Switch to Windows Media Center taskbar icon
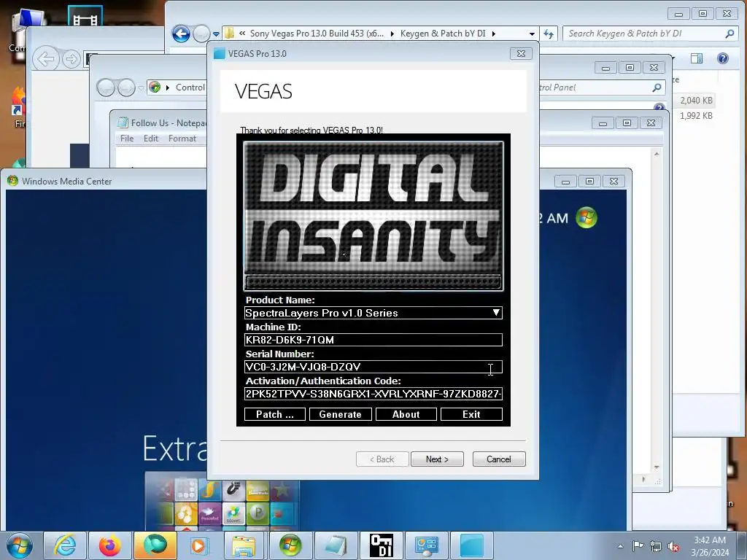747x560 pixels. [290, 545]
